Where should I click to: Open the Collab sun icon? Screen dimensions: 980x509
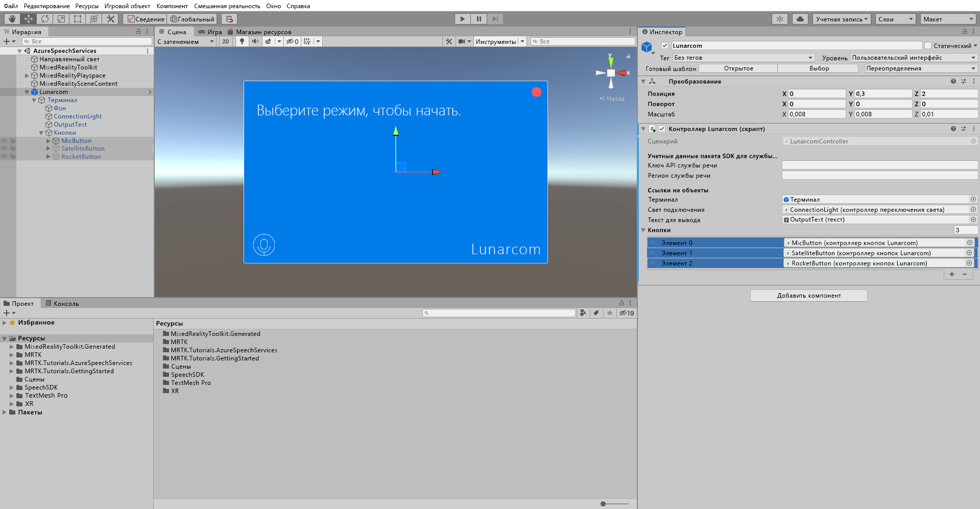(x=779, y=19)
